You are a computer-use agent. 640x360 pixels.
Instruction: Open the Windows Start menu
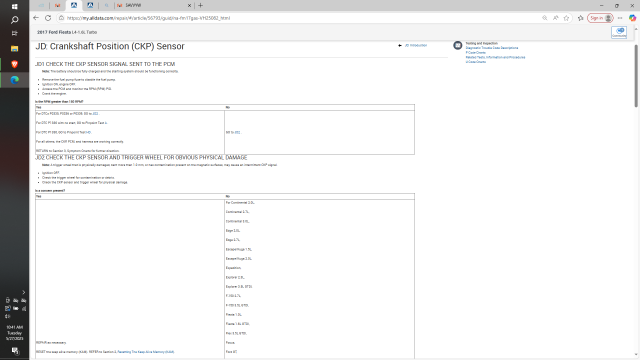[x=15, y=7]
